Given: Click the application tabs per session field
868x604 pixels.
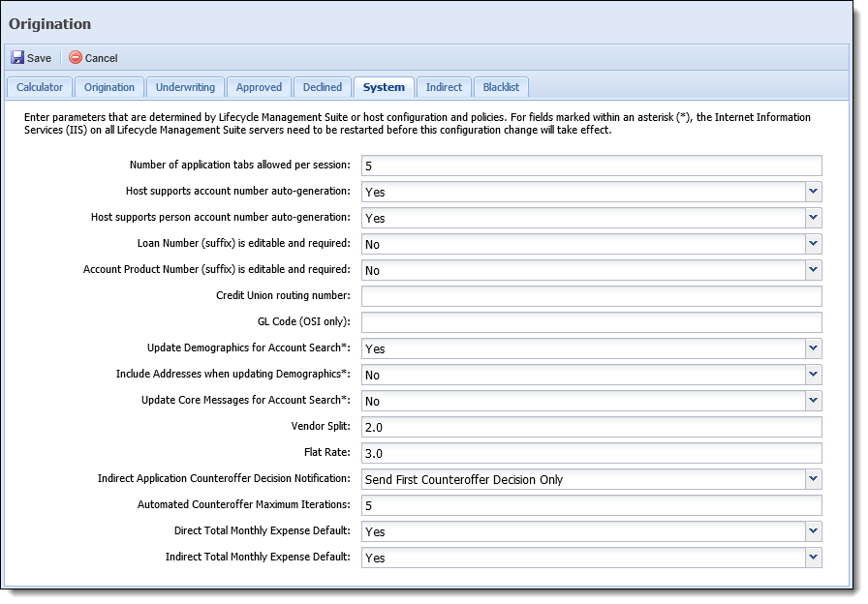Looking at the screenshot, I should [591, 166].
